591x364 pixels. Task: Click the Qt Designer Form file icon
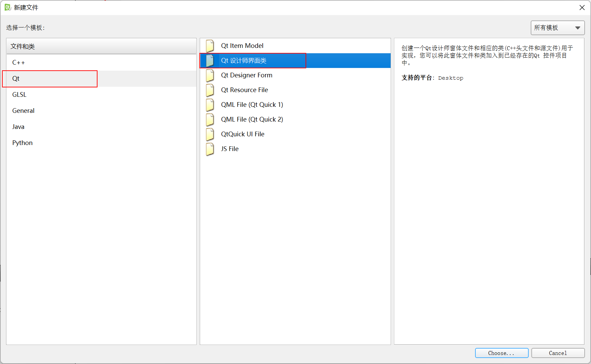210,75
